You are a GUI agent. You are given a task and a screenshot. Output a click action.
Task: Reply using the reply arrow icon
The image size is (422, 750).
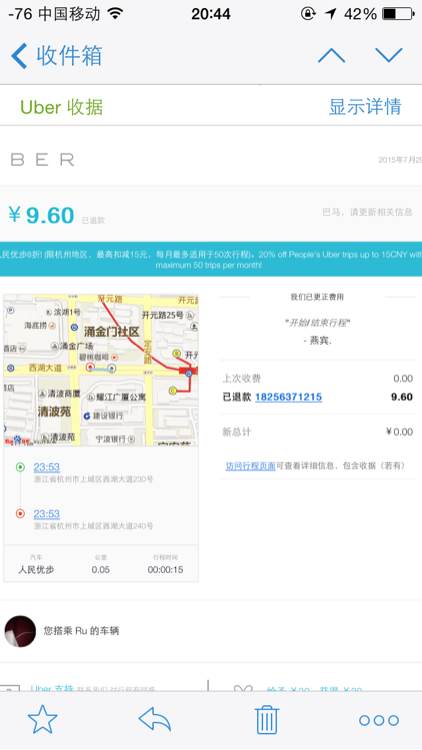click(155, 719)
